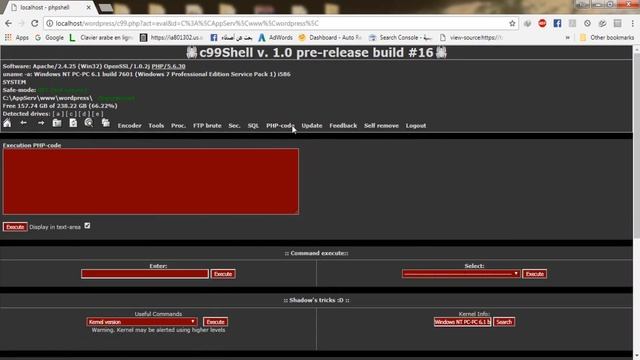Open detected drive [ a ]
Viewport: 640px width, 360px height.
[x=58, y=114]
